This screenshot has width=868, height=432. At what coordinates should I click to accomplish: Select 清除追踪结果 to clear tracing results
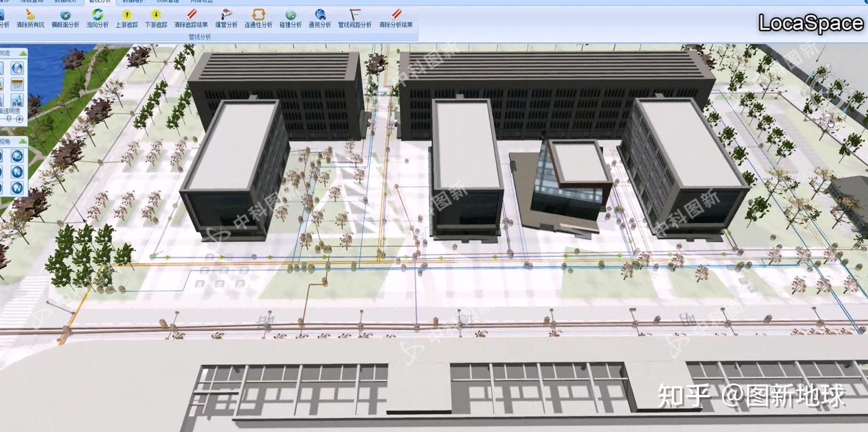(x=191, y=19)
